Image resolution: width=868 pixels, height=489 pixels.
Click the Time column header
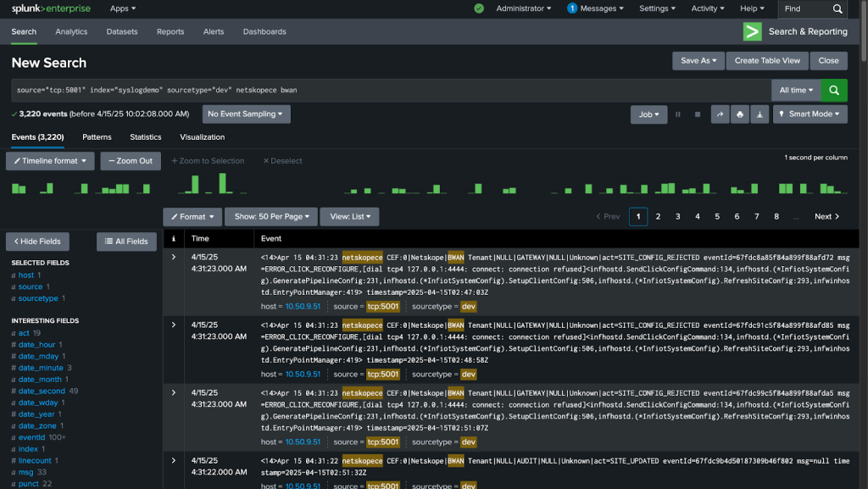pyautogui.click(x=200, y=238)
